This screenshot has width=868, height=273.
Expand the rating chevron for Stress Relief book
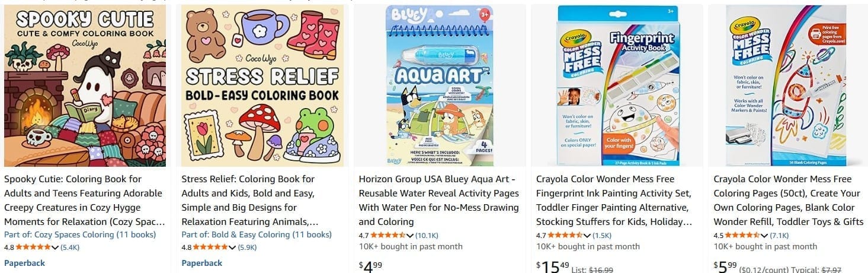click(233, 247)
